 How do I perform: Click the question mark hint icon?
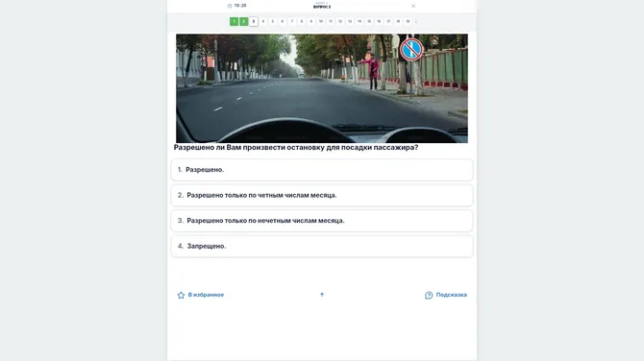pyautogui.click(x=429, y=295)
